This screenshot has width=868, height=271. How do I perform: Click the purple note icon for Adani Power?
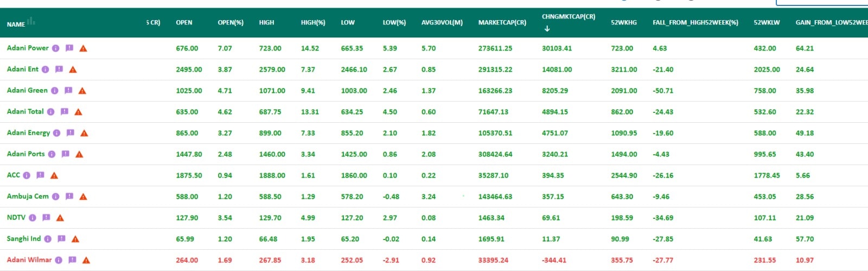(69, 48)
